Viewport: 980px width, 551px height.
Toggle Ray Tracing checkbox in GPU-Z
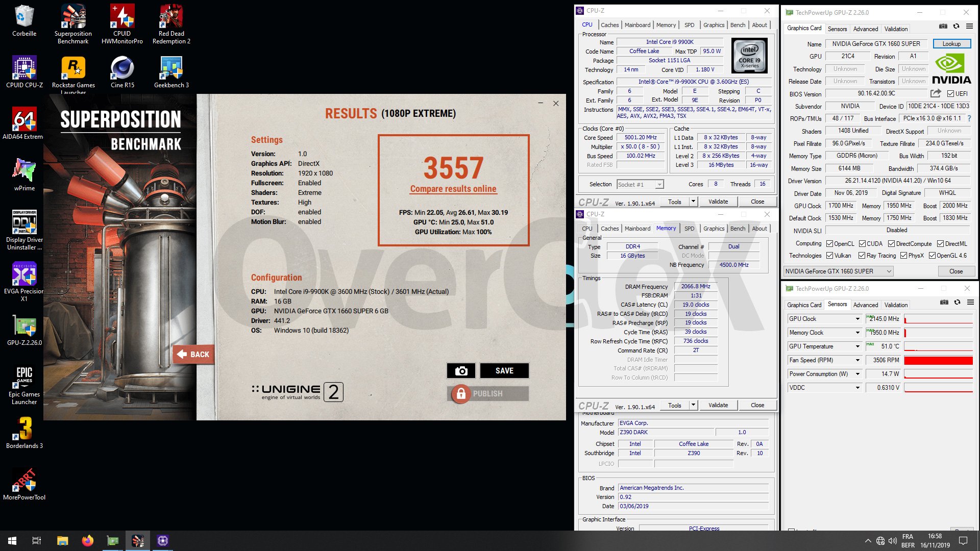(862, 256)
